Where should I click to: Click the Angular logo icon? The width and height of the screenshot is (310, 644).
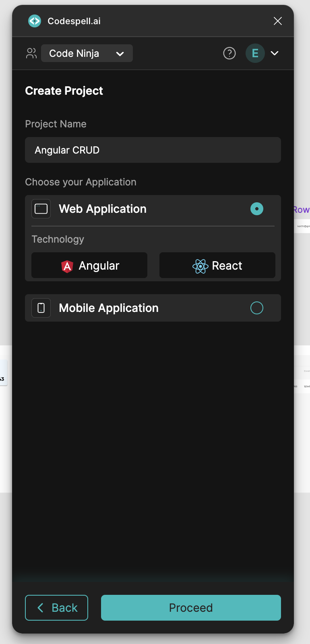tap(67, 266)
